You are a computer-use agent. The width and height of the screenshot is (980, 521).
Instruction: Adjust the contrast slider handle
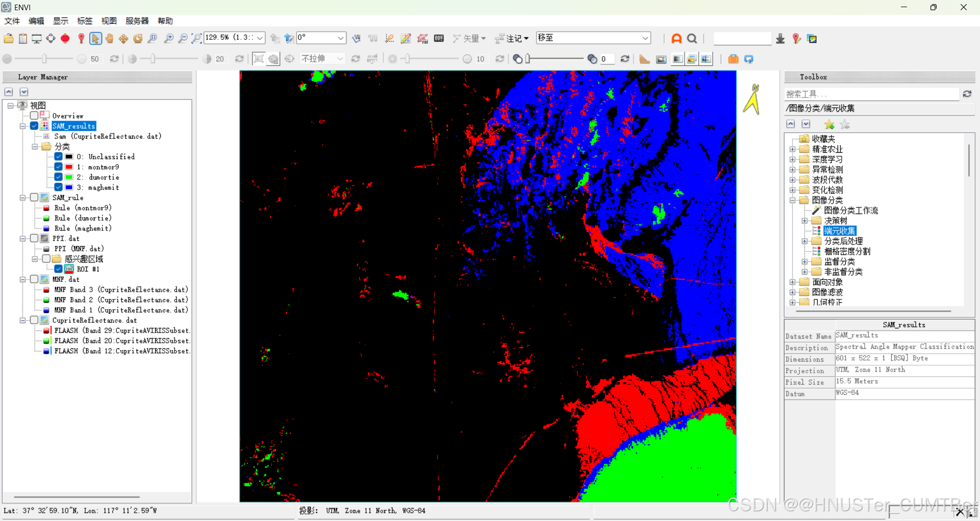click(153, 59)
